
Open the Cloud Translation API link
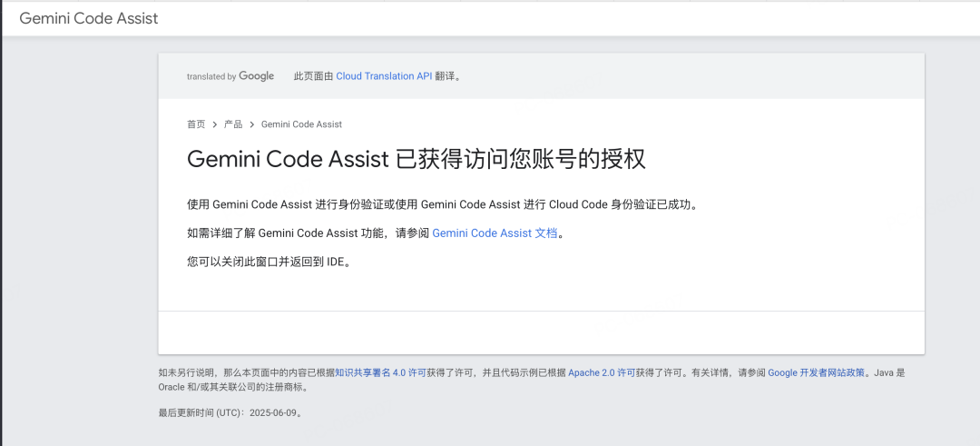[x=384, y=76]
